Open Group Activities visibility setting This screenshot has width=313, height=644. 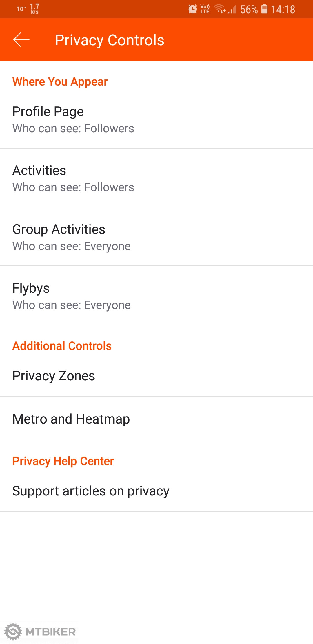pos(156,237)
